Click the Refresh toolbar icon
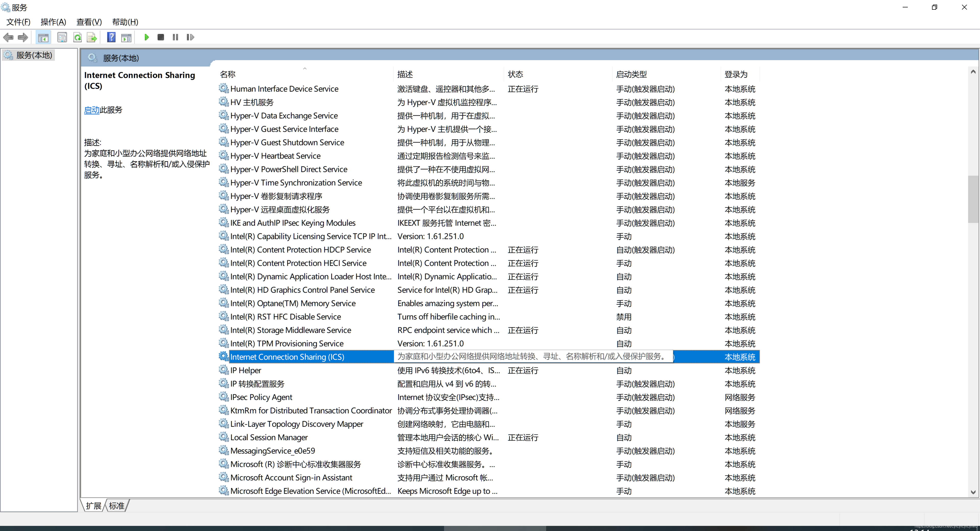Image resolution: width=980 pixels, height=531 pixels. point(78,37)
